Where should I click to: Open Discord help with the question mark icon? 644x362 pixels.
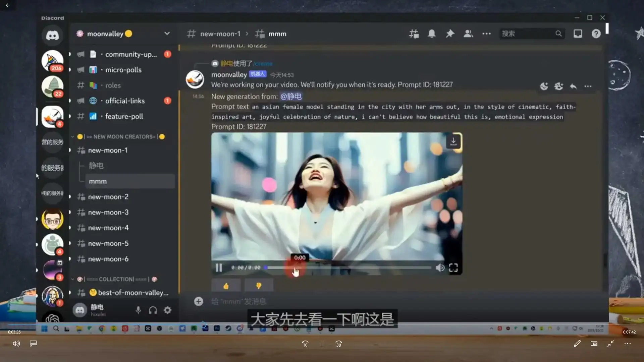(x=596, y=34)
